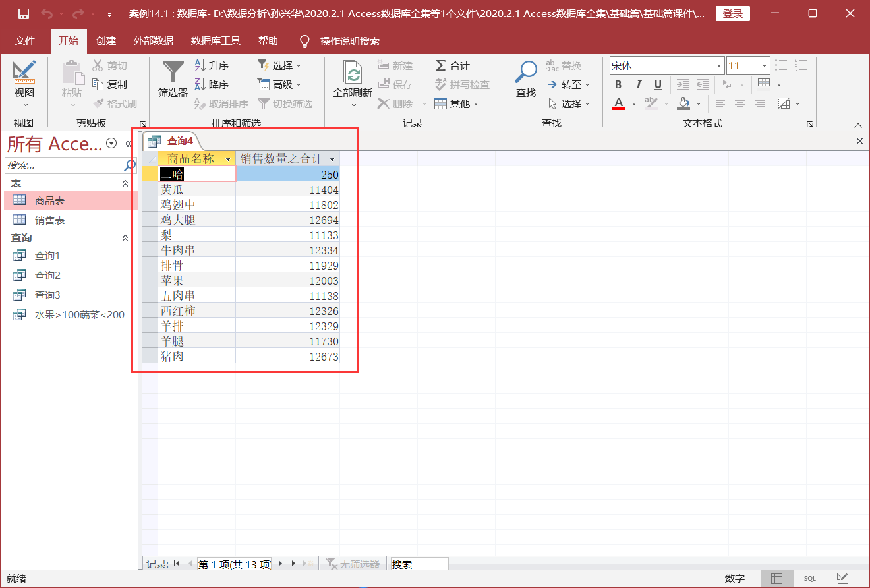Viewport: 870px width, 588px height.
Task: Click the Save icon in title bar
Action: [x=24, y=14]
